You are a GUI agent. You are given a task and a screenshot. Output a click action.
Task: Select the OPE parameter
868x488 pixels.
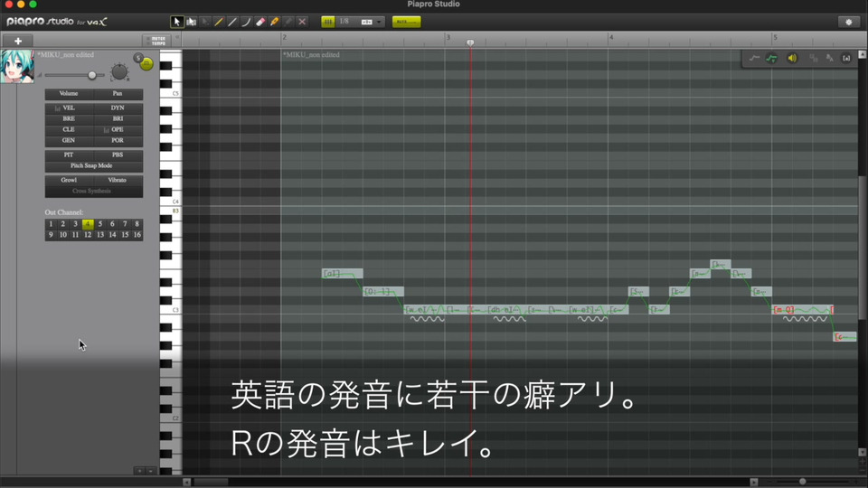point(118,129)
